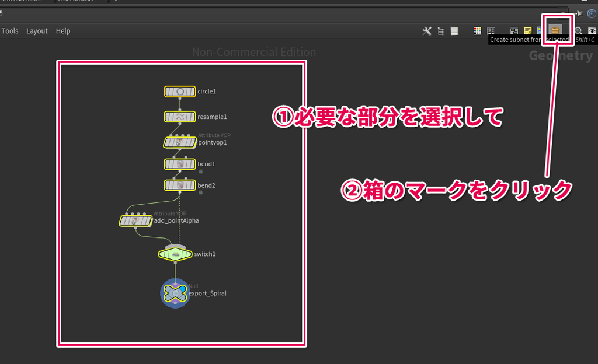Select the circle1 node icon
Viewport: 598px width, 364px height.
coord(180,92)
